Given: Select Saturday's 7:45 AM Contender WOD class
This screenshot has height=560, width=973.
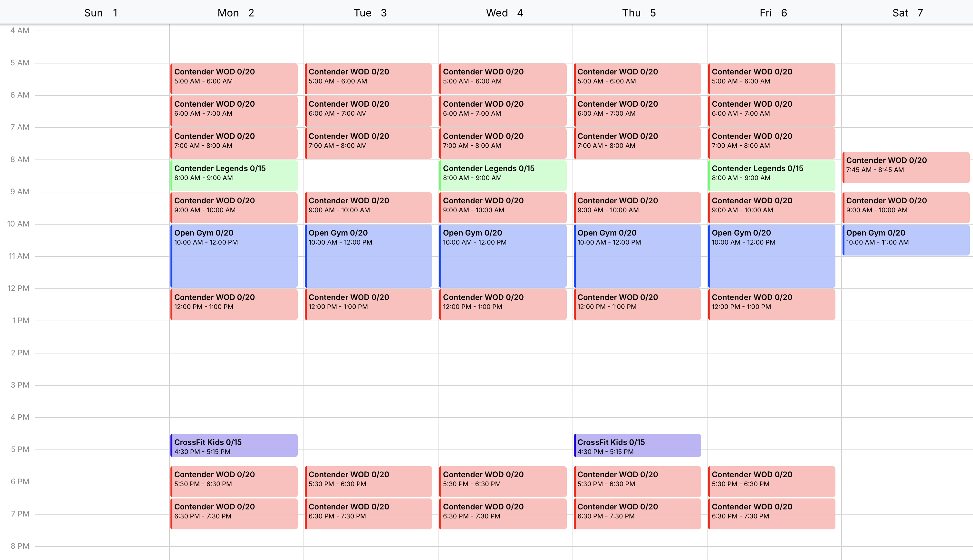Looking at the screenshot, I should (906, 167).
